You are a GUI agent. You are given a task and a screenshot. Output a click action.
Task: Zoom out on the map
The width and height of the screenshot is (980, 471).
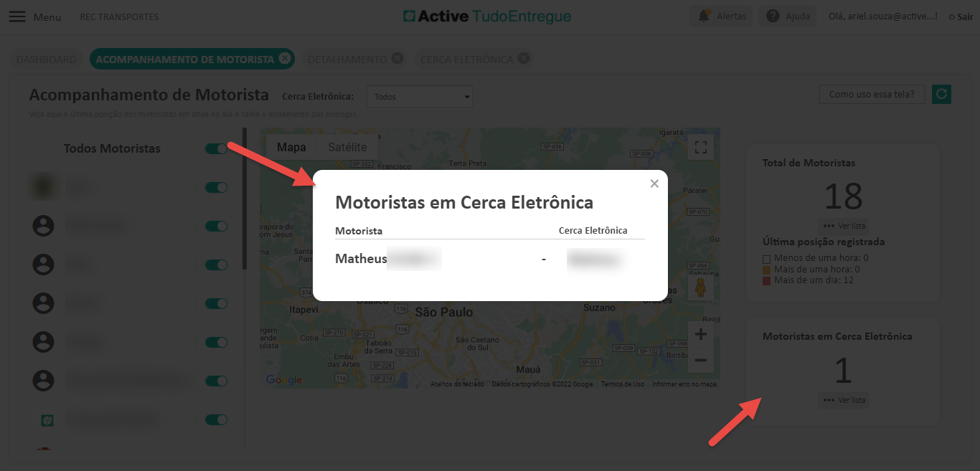click(x=701, y=360)
